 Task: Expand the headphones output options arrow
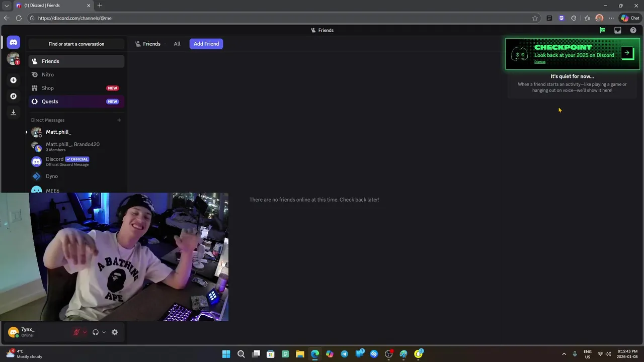[104, 332]
